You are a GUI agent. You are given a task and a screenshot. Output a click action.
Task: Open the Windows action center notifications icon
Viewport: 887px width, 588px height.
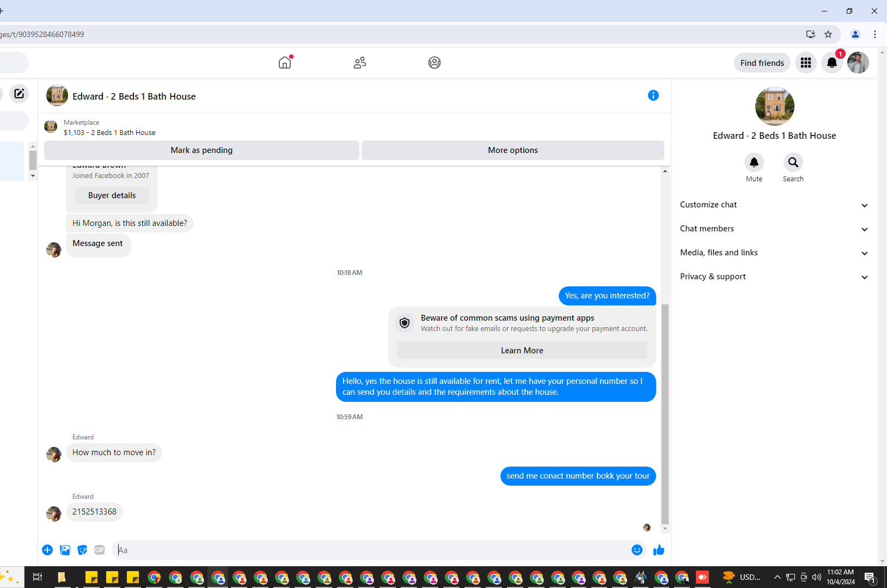pyautogui.click(x=870, y=577)
